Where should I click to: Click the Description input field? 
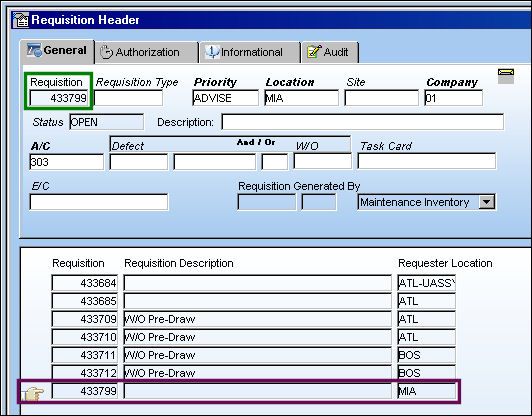[x=362, y=122]
